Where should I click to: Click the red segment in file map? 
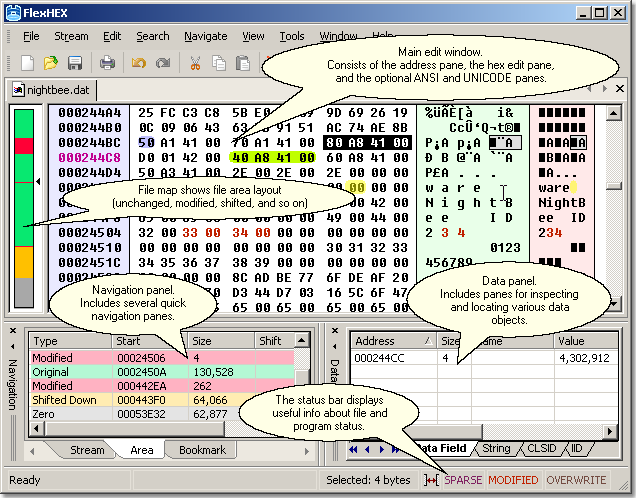point(24,146)
